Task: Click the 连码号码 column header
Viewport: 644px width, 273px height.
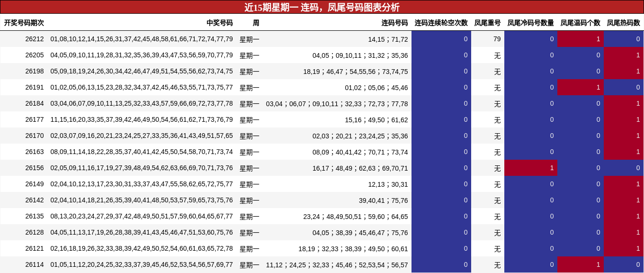Action: [395, 23]
